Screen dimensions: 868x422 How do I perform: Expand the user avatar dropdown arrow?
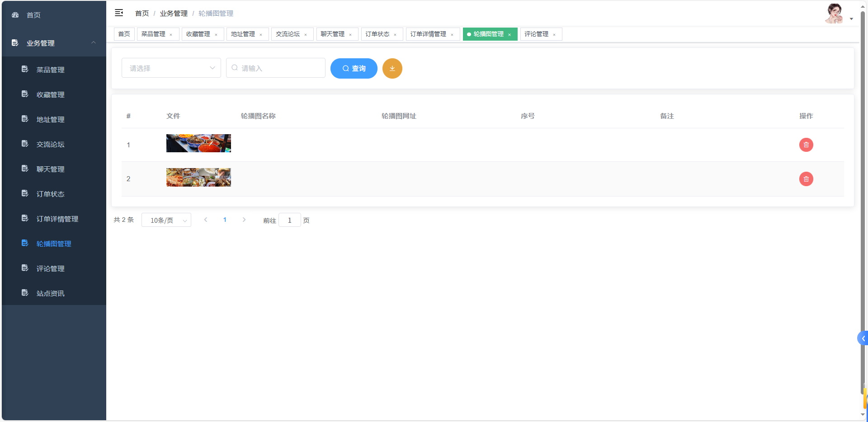click(x=852, y=19)
